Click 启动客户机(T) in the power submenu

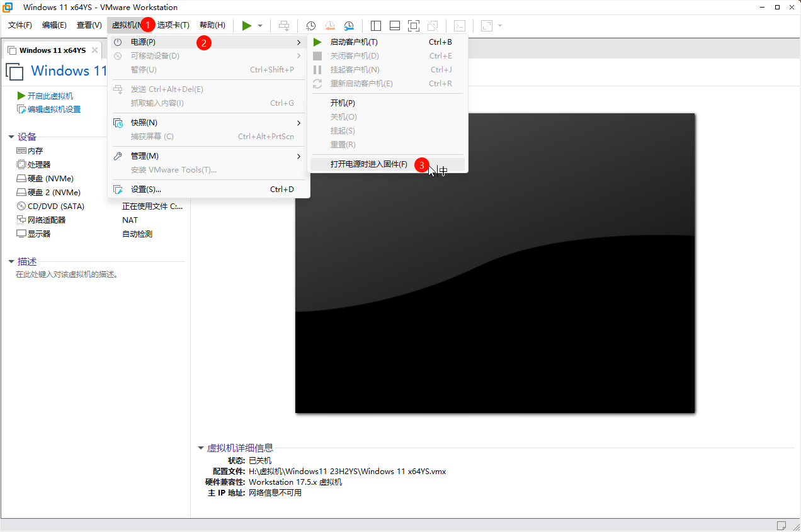[x=387, y=42]
